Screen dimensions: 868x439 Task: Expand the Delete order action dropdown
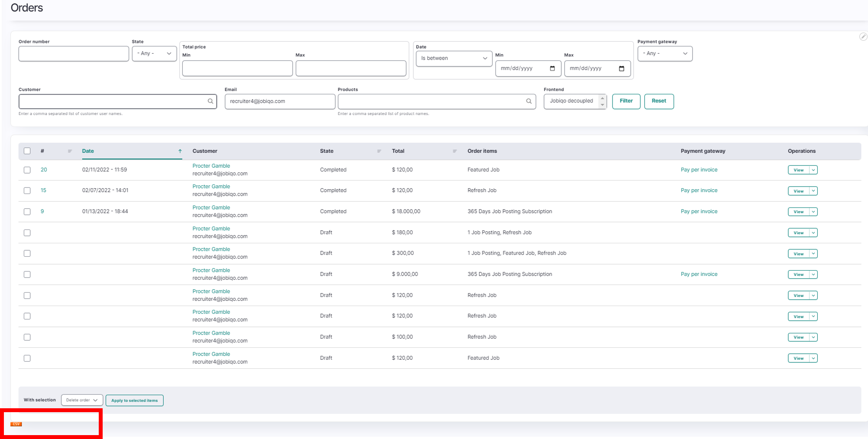click(x=82, y=400)
